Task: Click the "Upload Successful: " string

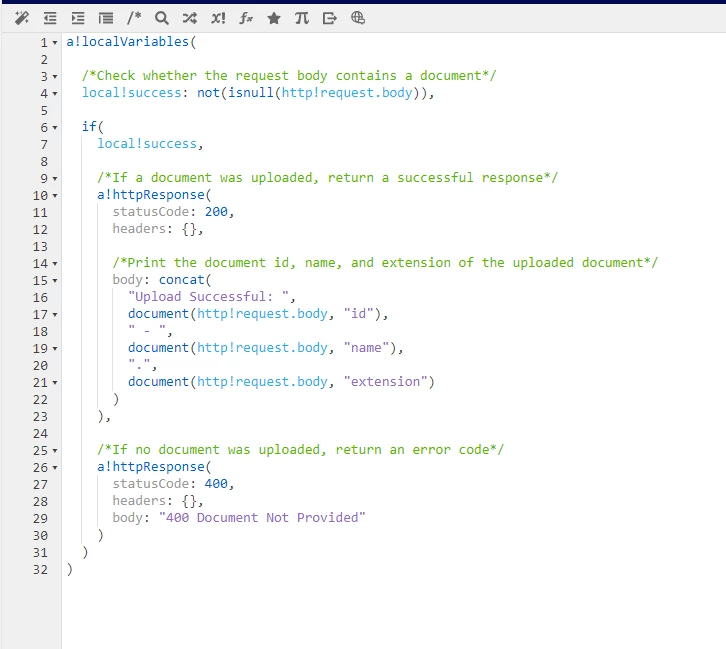Action: click(x=208, y=297)
